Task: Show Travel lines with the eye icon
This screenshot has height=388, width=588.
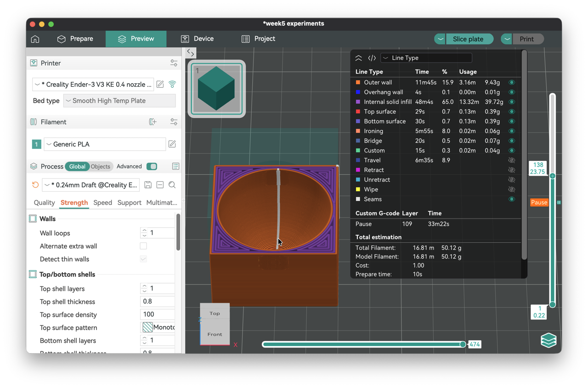Action: coord(512,160)
